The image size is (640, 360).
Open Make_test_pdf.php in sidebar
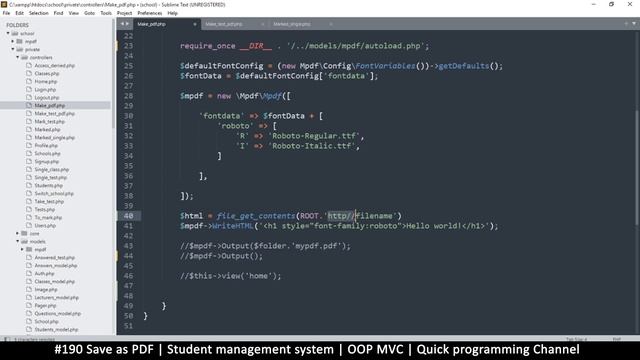tap(54, 113)
